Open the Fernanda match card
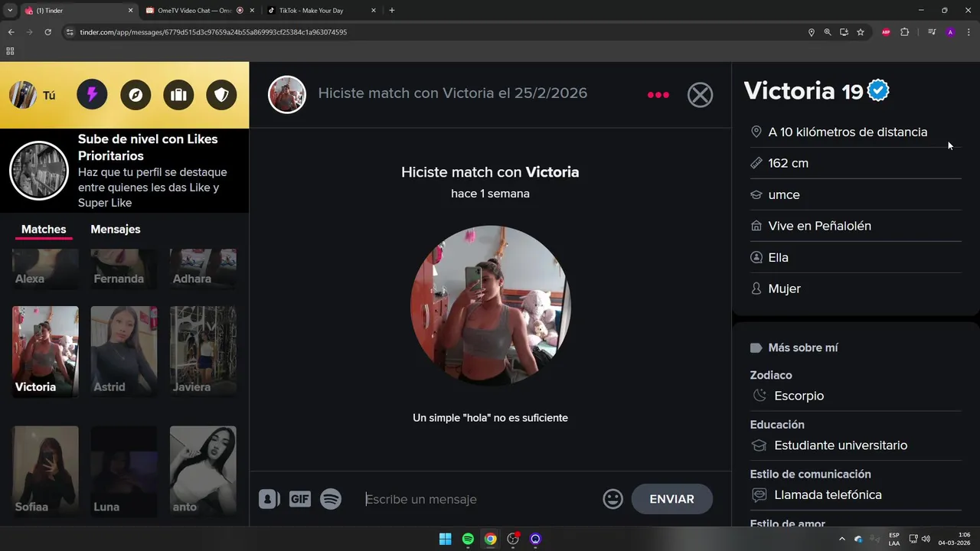Screen dimensions: 980x551 coord(124,269)
